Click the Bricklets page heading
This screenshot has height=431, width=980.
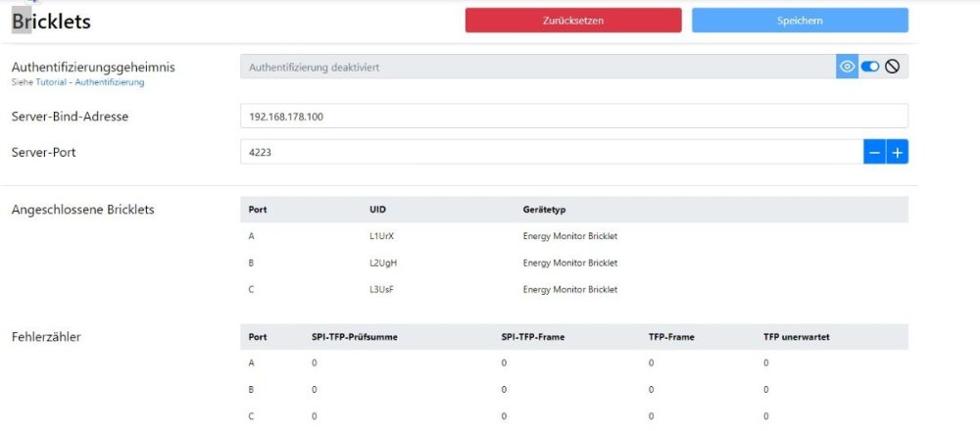coord(51,21)
